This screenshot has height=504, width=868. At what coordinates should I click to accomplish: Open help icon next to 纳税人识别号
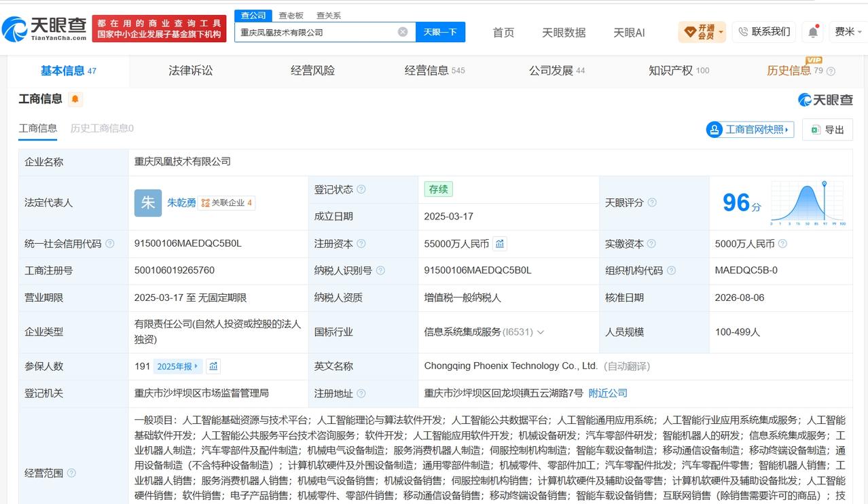click(x=380, y=270)
